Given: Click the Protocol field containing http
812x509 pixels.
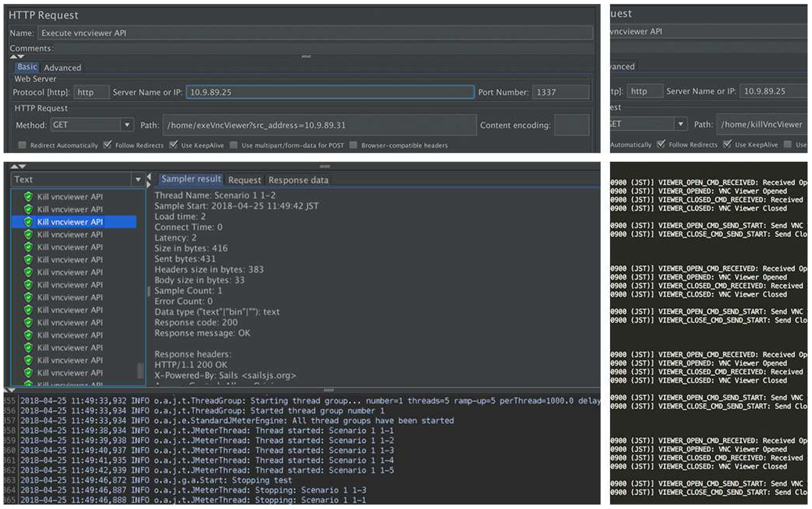Looking at the screenshot, I should coord(91,92).
